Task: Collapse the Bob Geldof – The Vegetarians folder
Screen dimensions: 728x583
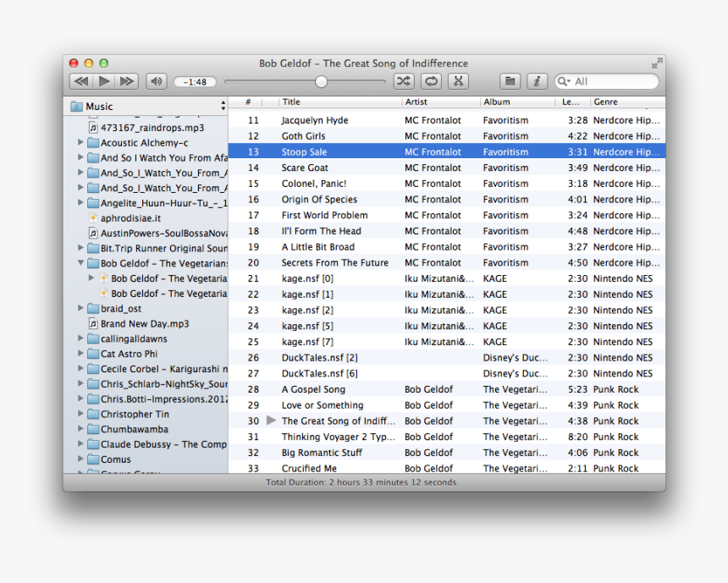Action: pos(80,263)
